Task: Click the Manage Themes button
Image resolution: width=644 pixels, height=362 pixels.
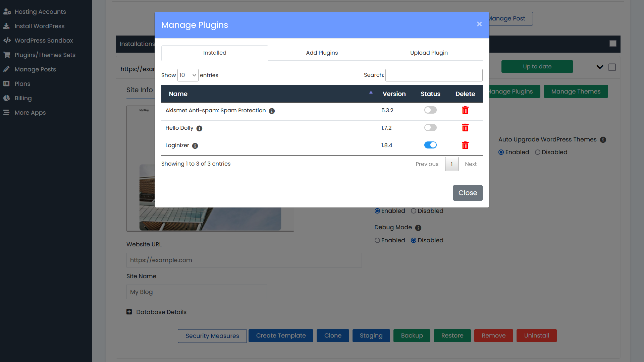Action: (x=576, y=92)
